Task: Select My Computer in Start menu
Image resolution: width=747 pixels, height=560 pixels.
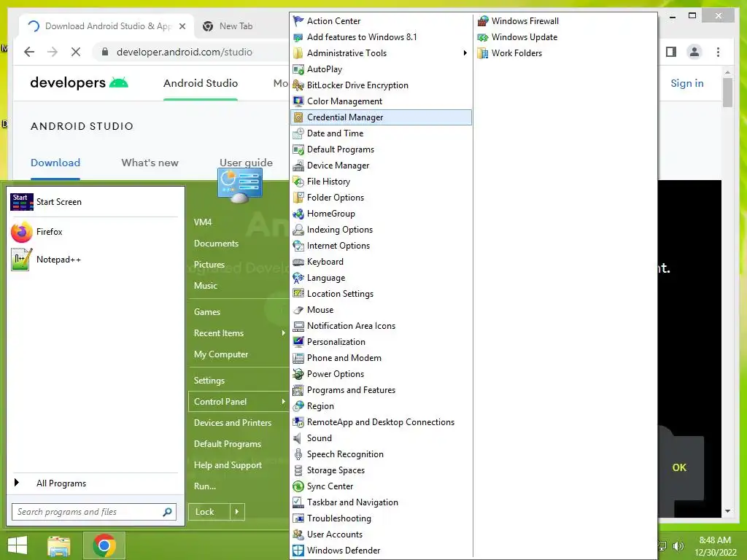Action: click(221, 354)
